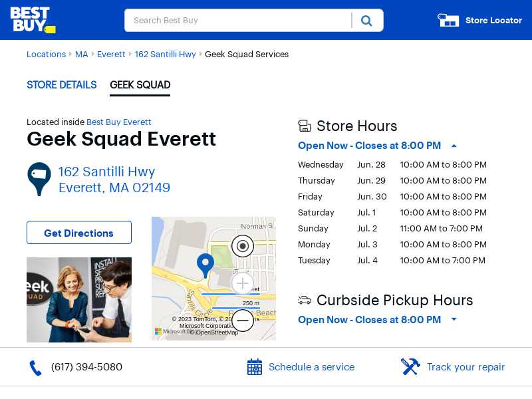Click the Store Hours heading
532x399 pixels.
pyautogui.click(x=356, y=126)
